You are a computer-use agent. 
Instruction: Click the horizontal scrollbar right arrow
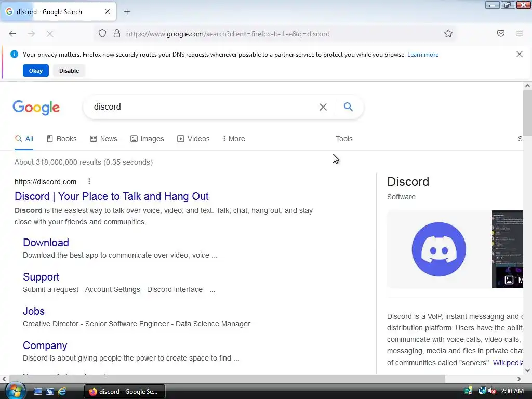[x=519, y=379]
